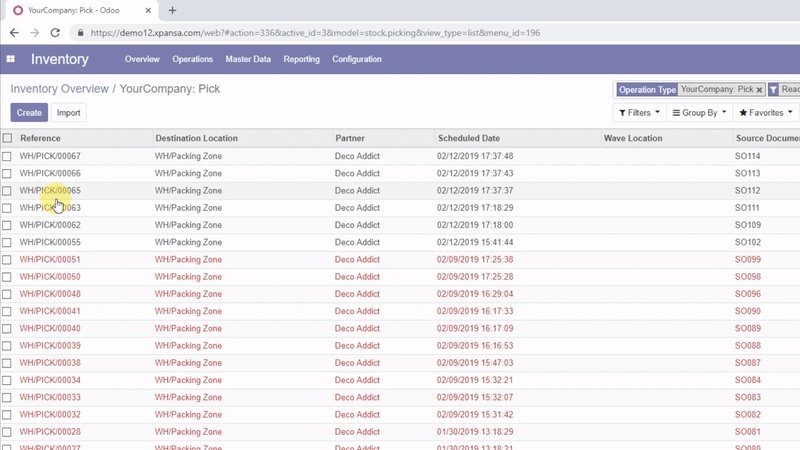Viewport: 800px width, 450px height.
Task: Open overdue record WH/PICK/00041
Action: tap(50, 311)
